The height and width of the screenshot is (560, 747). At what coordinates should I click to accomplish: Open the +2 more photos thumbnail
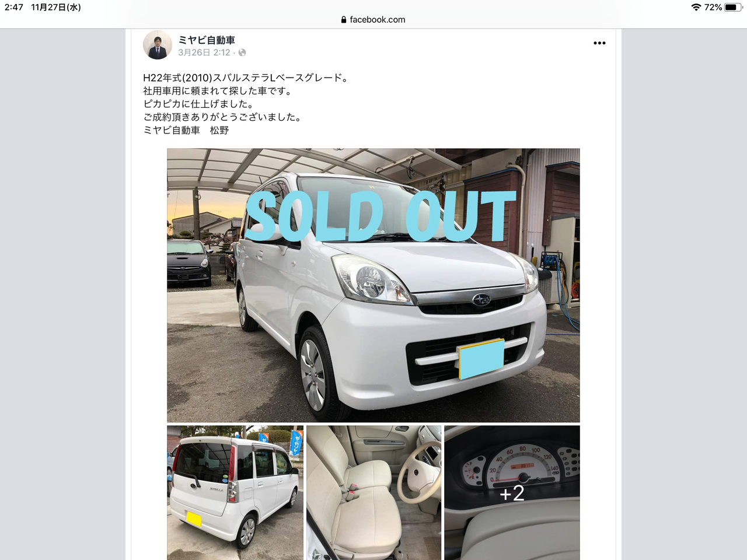(x=512, y=493)
